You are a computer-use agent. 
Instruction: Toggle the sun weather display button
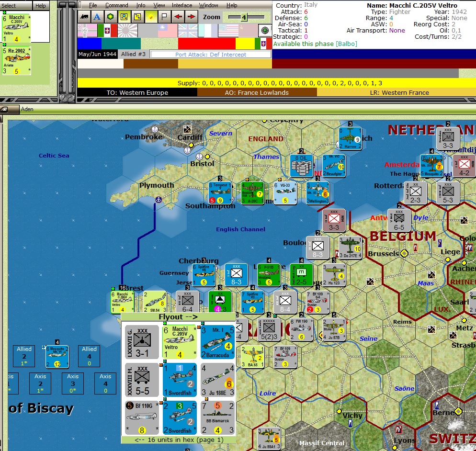[151, 17]
